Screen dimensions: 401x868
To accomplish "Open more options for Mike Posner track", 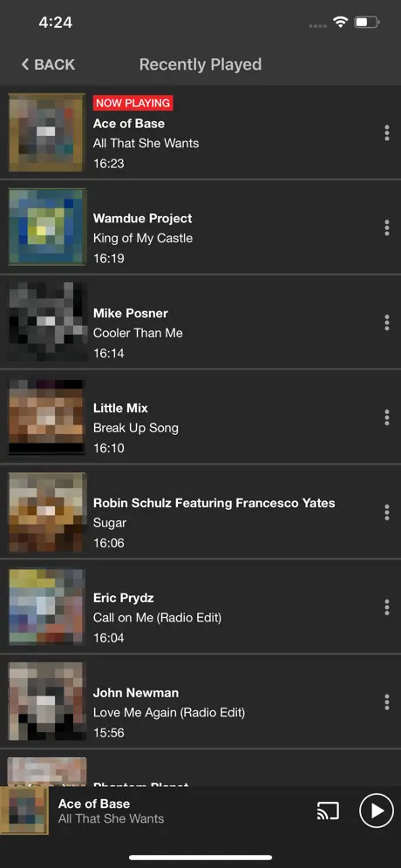I will click(386, 322).
